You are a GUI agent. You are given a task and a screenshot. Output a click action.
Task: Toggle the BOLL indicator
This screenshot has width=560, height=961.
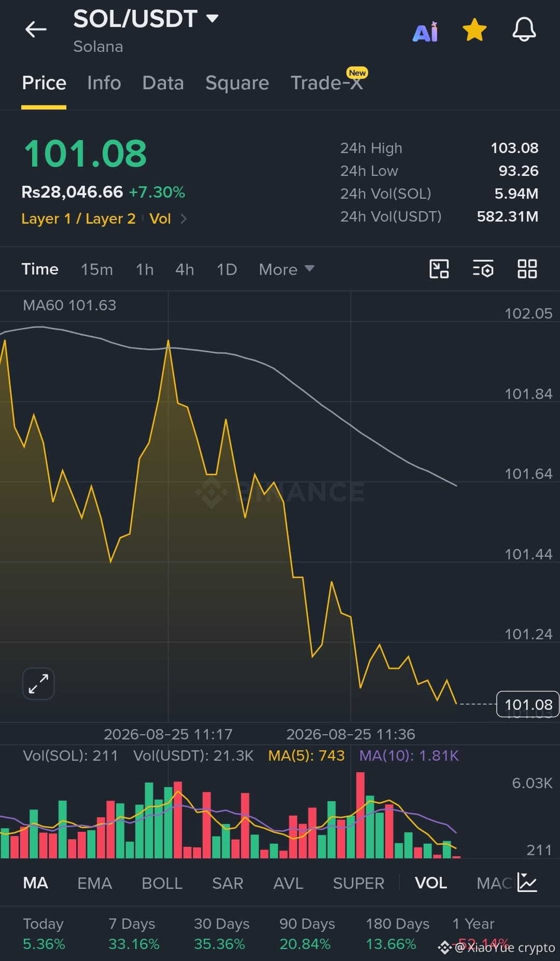pyautogui.click(x=162, y=883)
